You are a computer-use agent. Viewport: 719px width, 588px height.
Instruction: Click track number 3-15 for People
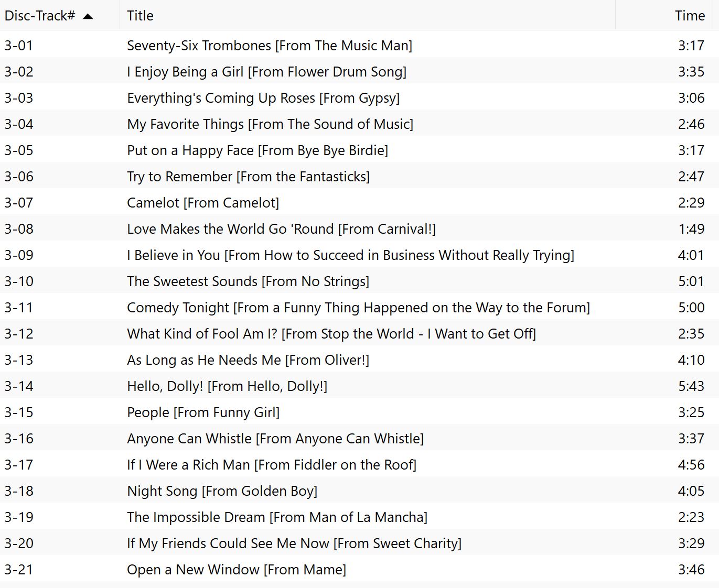pos(19,412)
